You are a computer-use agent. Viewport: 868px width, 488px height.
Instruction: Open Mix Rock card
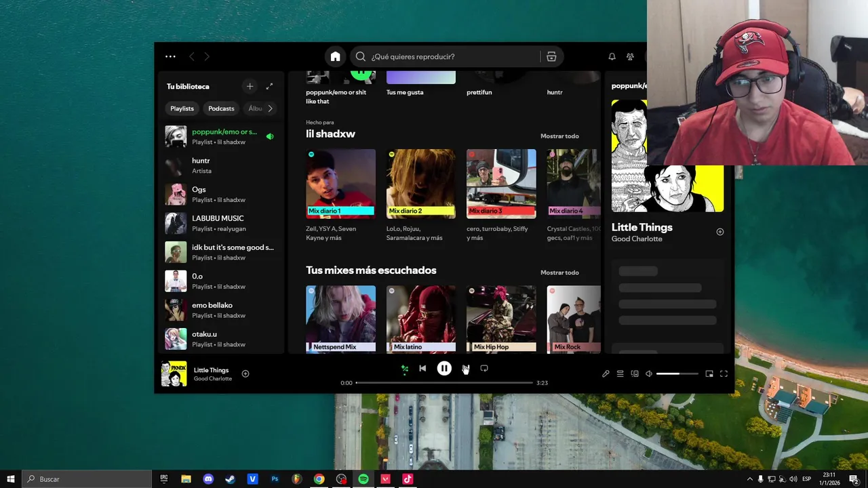point(574,319)
